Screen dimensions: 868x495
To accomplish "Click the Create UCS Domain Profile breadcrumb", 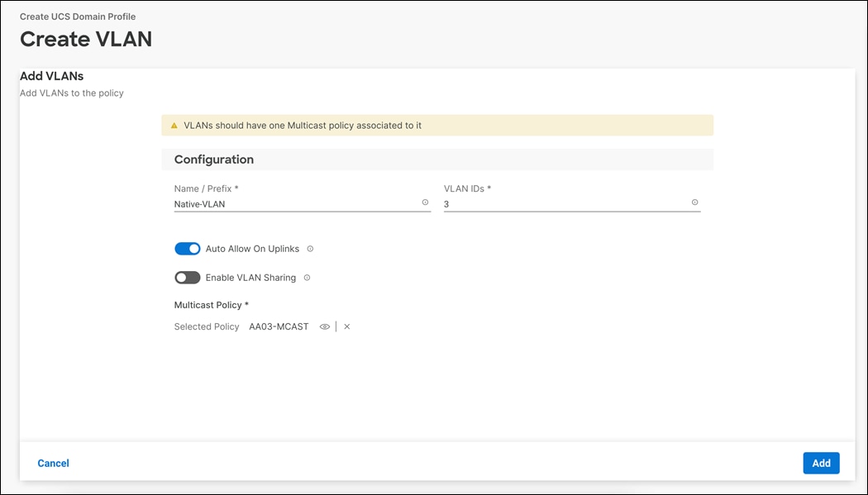I will [x=78, y=16].
